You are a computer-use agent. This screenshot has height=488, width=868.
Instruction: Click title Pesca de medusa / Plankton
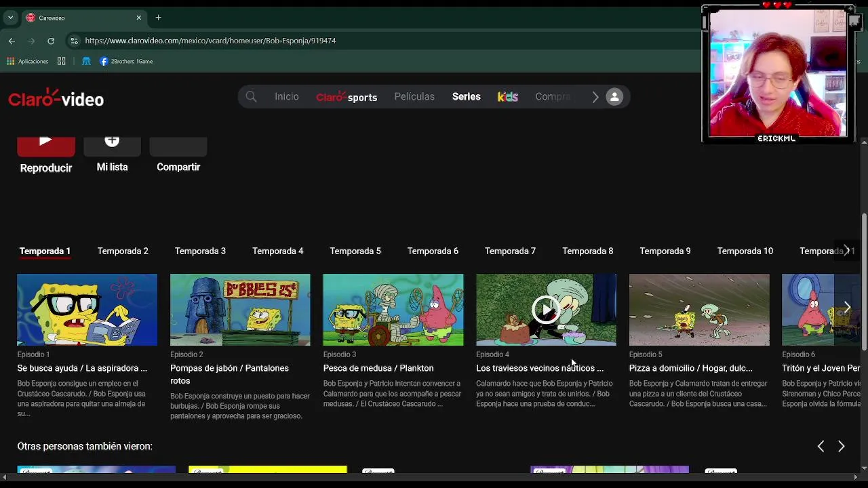coord(378,368)
